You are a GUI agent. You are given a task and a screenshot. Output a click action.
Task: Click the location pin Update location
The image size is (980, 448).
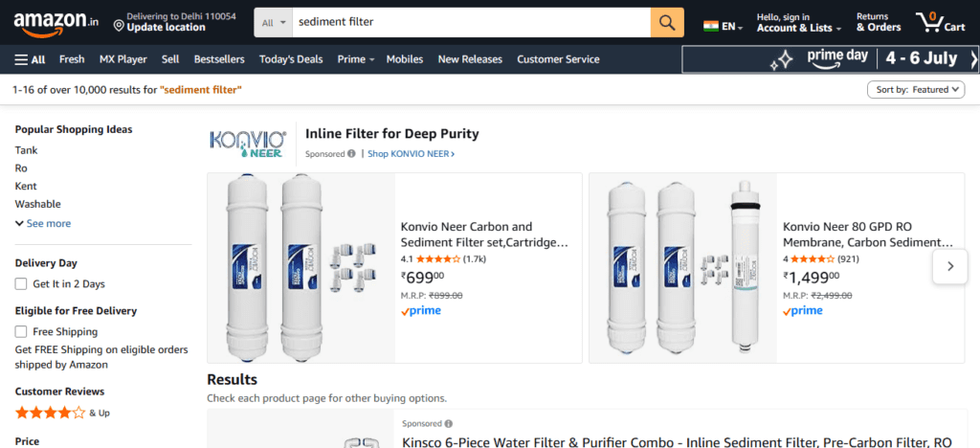(174, 22)
